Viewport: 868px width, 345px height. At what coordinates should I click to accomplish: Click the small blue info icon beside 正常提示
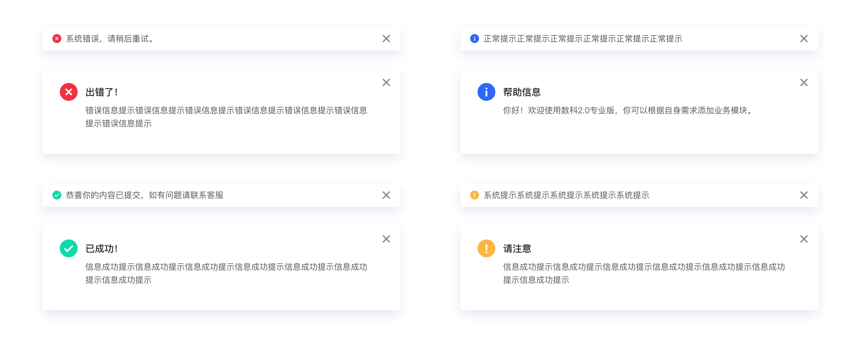coord(474,39)
